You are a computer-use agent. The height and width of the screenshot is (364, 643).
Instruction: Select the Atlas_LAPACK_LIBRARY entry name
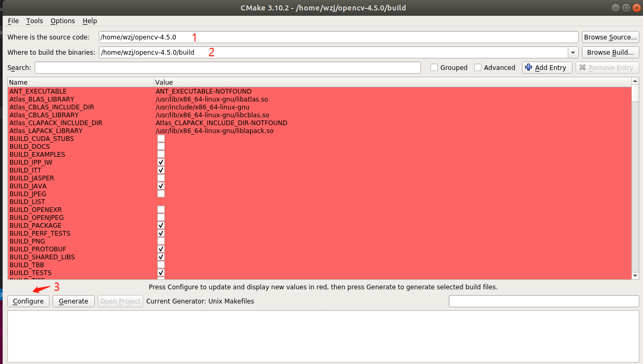click(46, 131)
